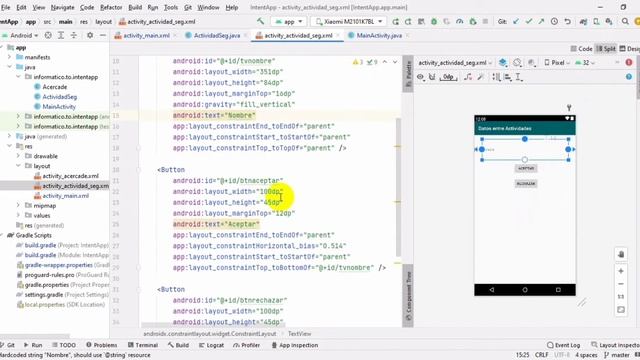
Task: Zoom out the design preview with minus
Action: coord(621,284)
